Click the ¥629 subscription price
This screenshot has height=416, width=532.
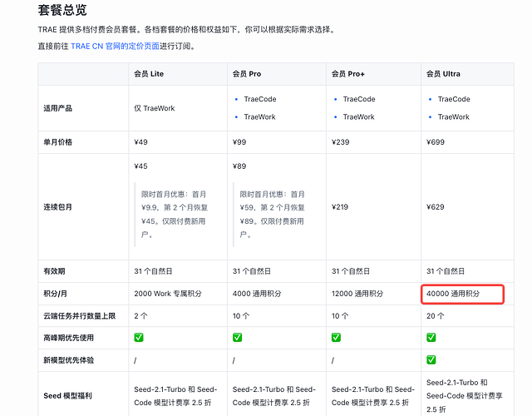tap(436, 207)
